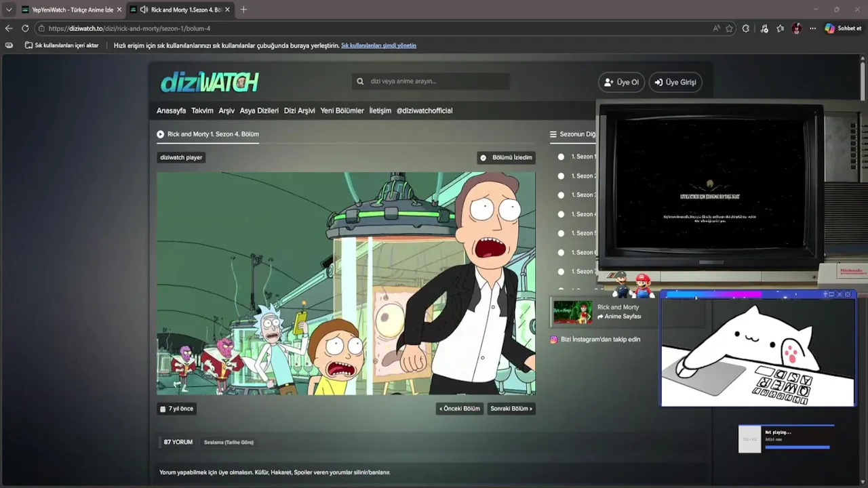Open Asya Dizileri menu item
The width and height of the screenshot is (868, 488).
pos(259,110)
